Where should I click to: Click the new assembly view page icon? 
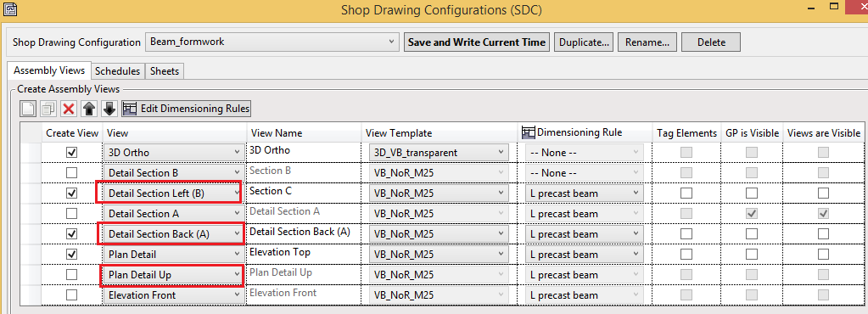[x=29, y=109]
